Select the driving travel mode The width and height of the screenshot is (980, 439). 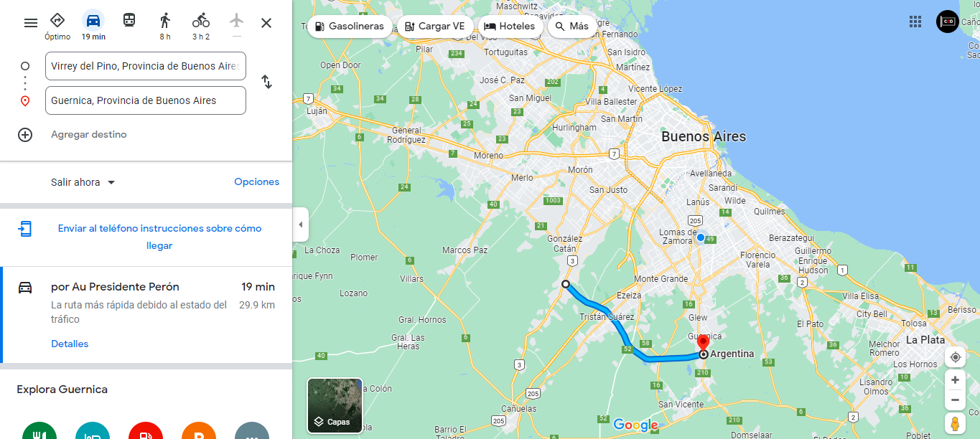coord(93,25)
